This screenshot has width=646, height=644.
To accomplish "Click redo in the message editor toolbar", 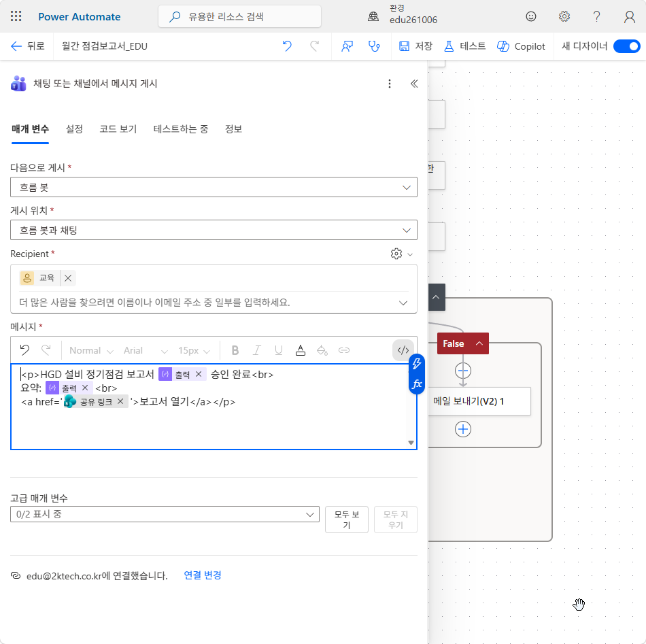I will [x=46, y=350].
